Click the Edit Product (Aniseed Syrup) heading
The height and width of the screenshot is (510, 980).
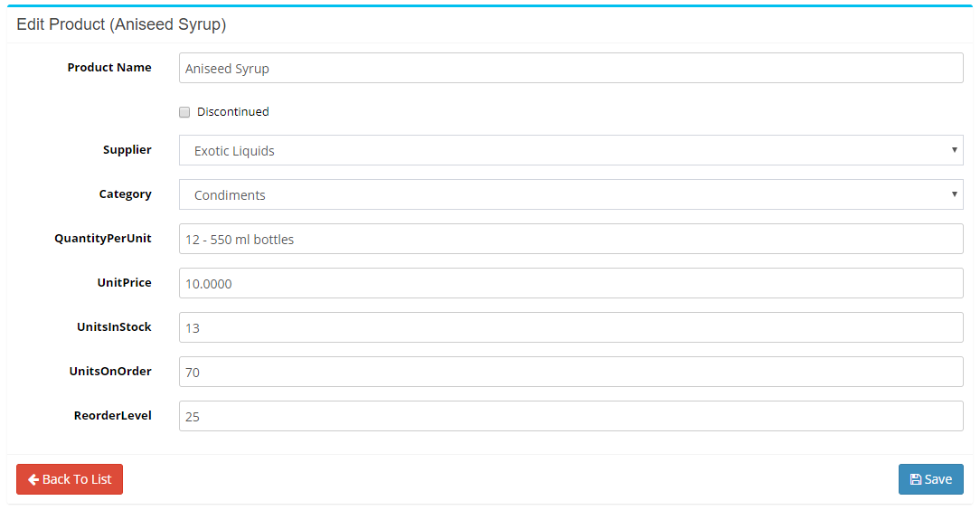point(121,24)
